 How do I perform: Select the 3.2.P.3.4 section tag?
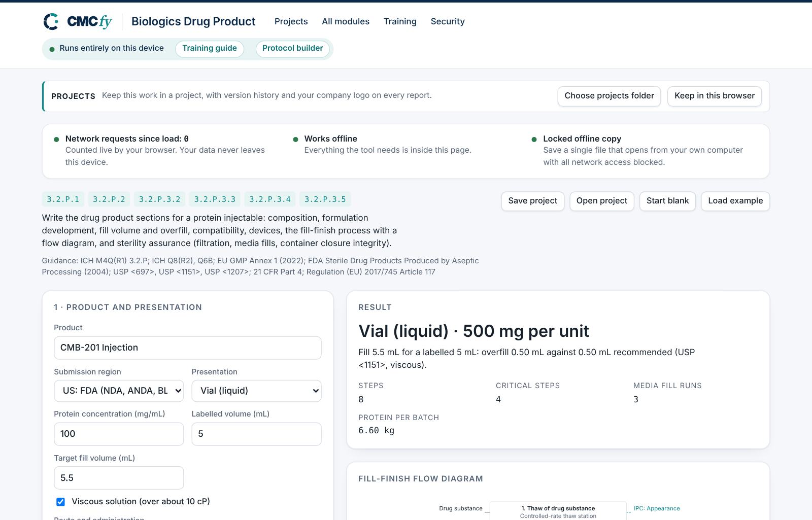(270, 199)
